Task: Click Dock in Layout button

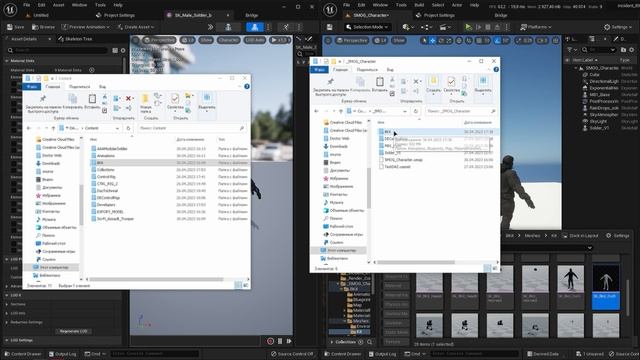Action: click(580, 236)
